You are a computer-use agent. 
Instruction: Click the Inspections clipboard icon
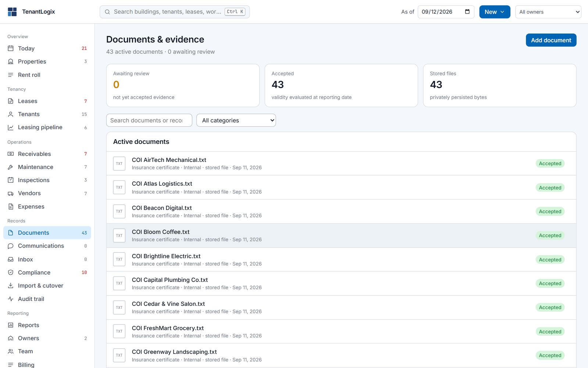[11, 180]
